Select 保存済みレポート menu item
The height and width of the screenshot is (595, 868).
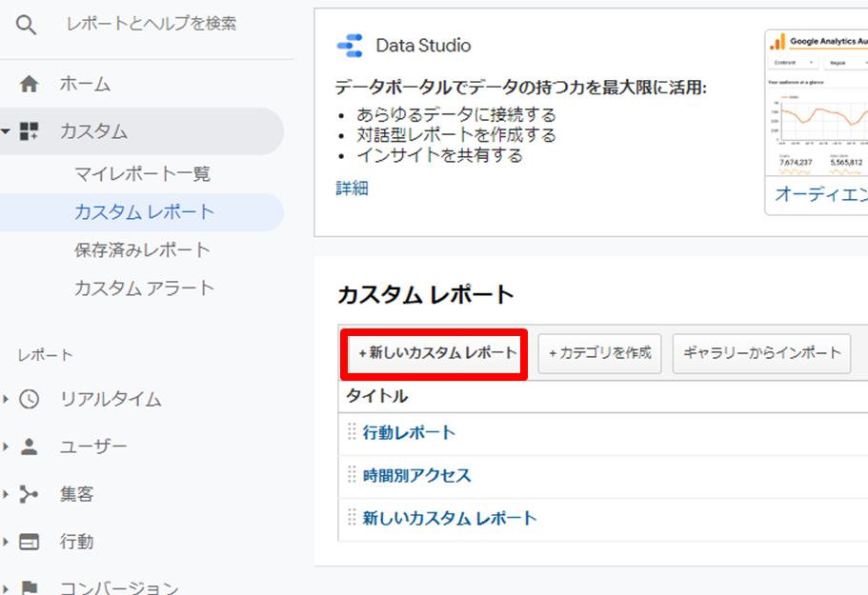click(142, 250)
